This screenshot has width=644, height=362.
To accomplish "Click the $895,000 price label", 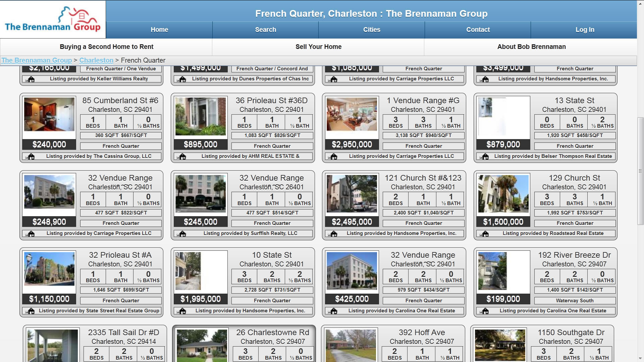I will click(201, 144).
